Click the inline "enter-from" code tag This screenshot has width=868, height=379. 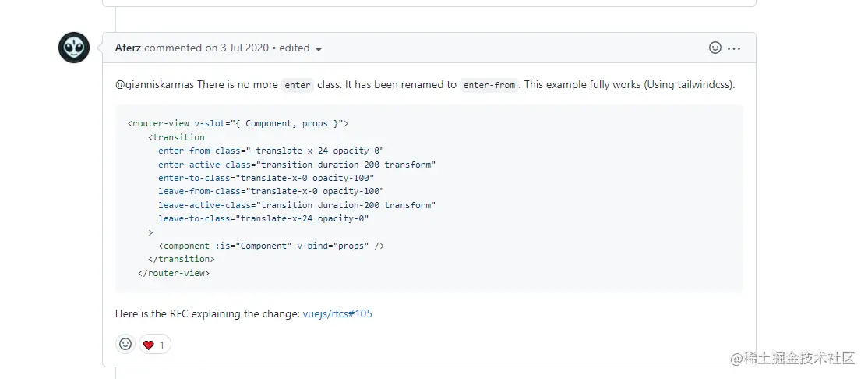point(489,85)
